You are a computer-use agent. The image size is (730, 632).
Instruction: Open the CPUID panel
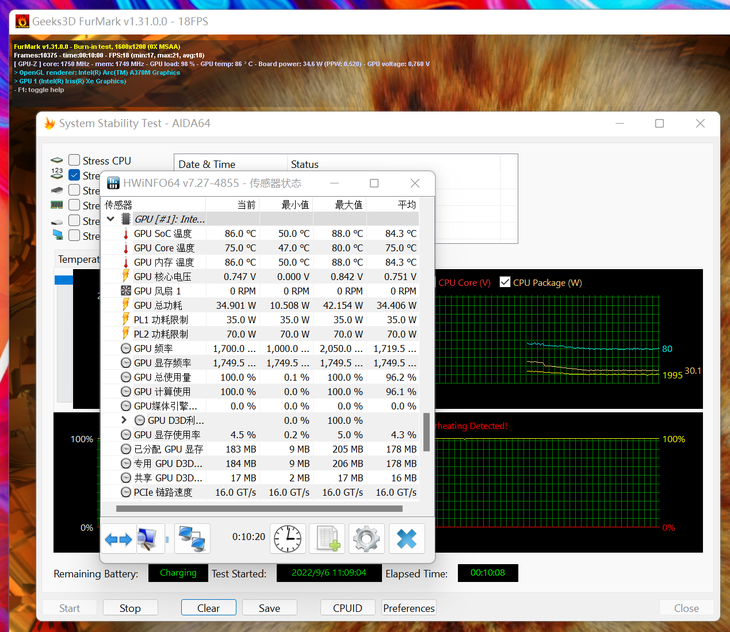coord(347,608)
